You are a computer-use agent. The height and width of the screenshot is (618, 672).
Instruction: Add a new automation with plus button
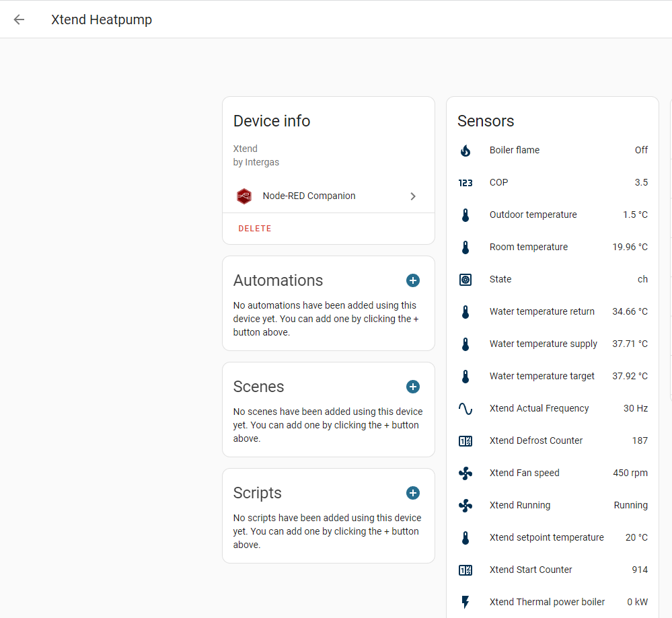coord(413,280)
